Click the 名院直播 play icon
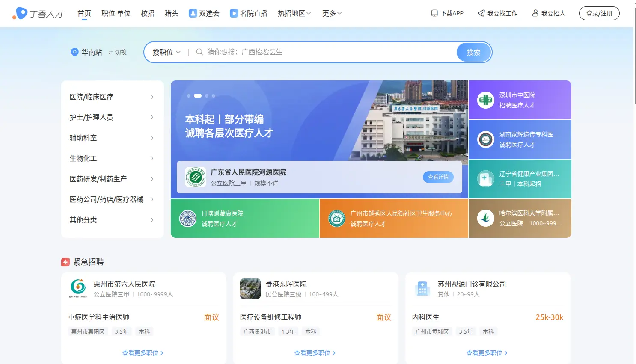Viewport: 636px width, 364px height. tap(234, 13)
